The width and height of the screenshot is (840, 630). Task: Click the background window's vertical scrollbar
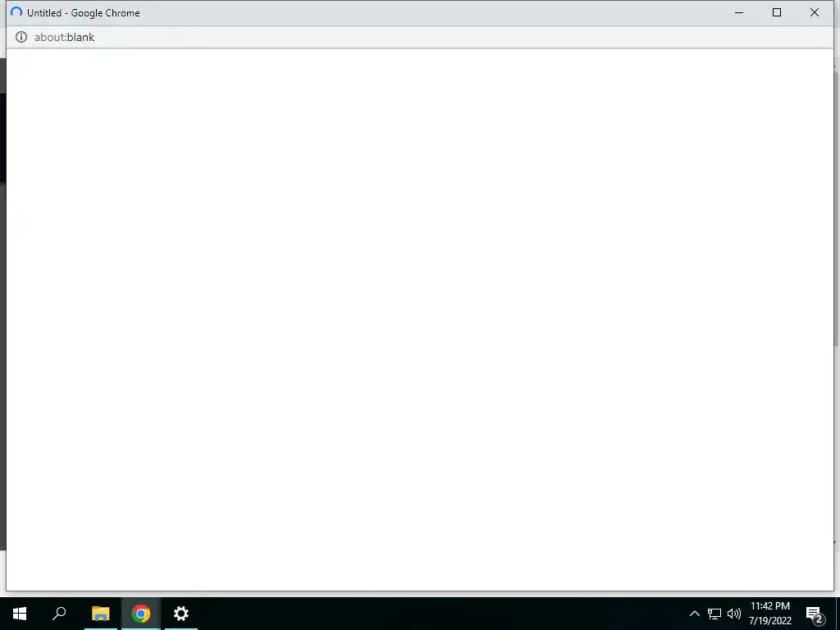(837, 209)
